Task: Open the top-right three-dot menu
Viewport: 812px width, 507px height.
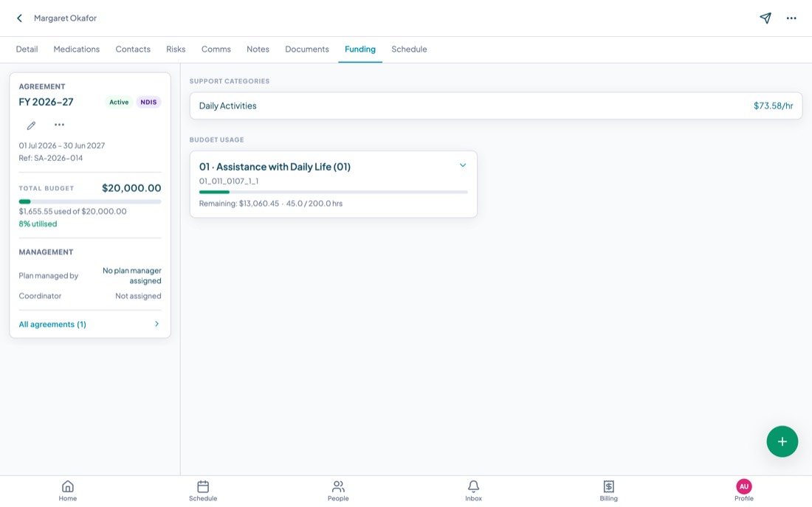Action: coord(791,18)
